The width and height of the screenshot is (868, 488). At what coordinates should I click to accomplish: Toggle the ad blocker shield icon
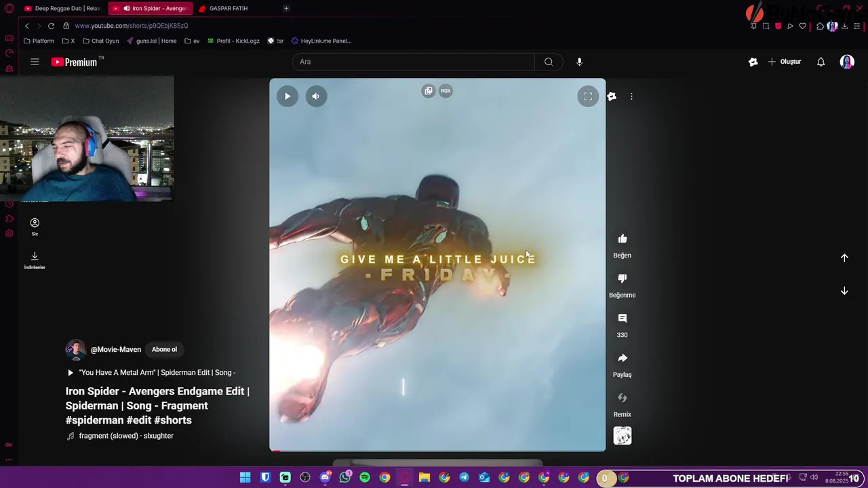pyautogui.click(x=778, y=26)
